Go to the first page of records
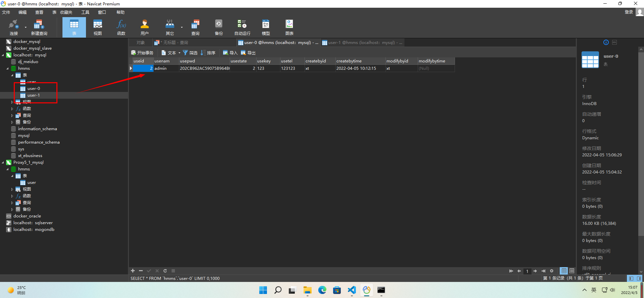Viewport: 644px width, 298px height. [511, 271]
